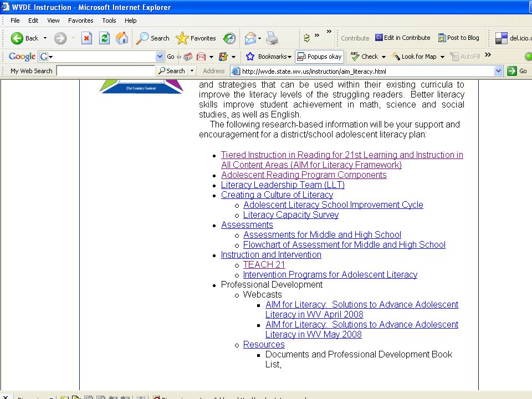Click the My Web Search text field
Screen dimensions: 532x399
105,71
